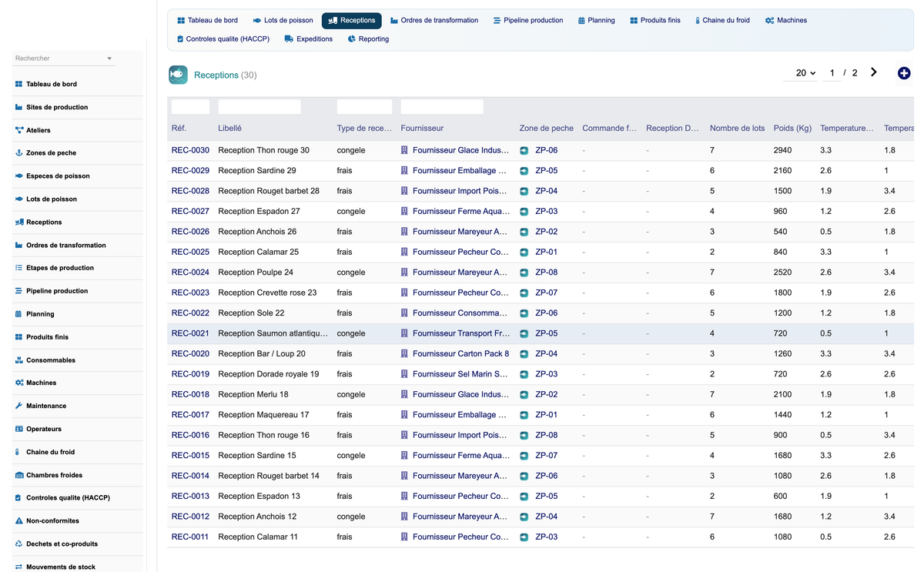Click the "Reception Maquereau 17" cell
924x572 pixels.
pos(263,415)
